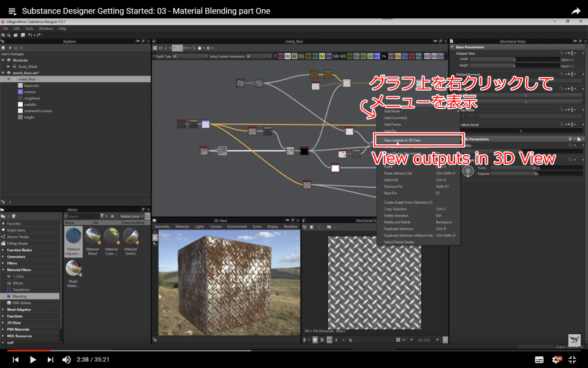Screen dimensions: 588x368
Task: Click the angle dial control
Action: pos(467,171)
